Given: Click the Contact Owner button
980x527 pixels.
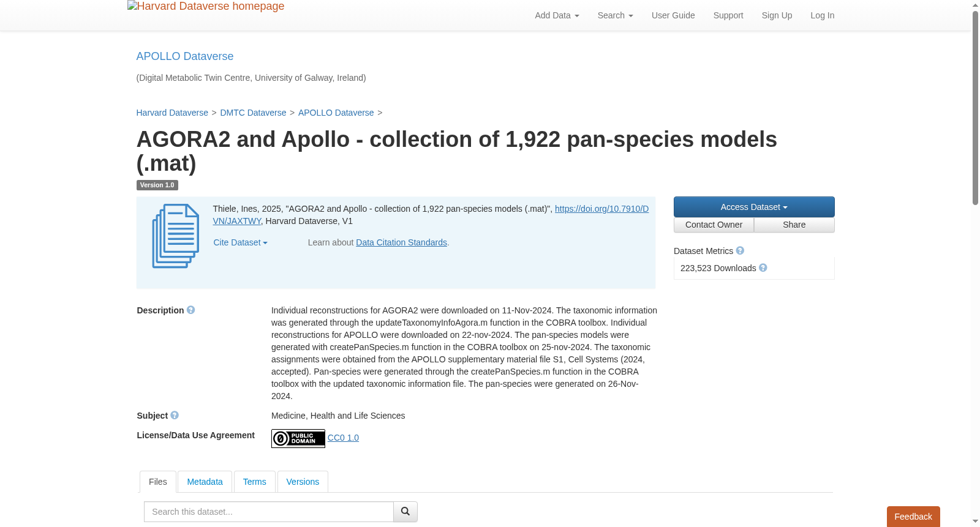Looking at the screenshot, I should 714,225.
